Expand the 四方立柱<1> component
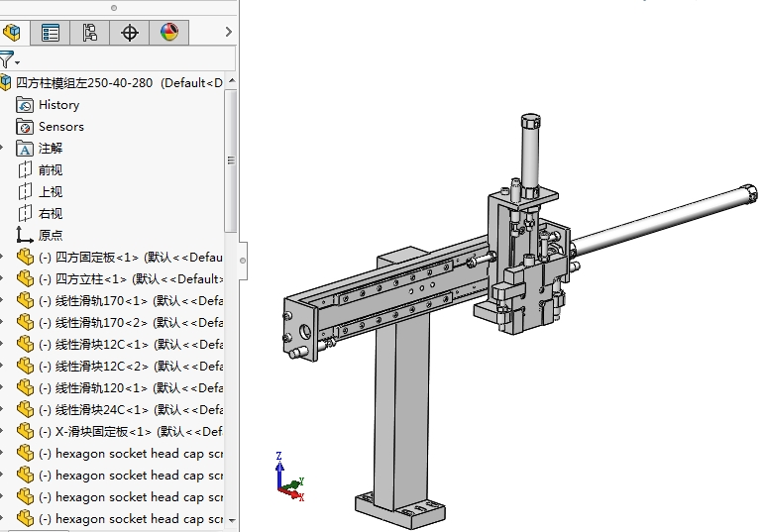 pos(2,279)
